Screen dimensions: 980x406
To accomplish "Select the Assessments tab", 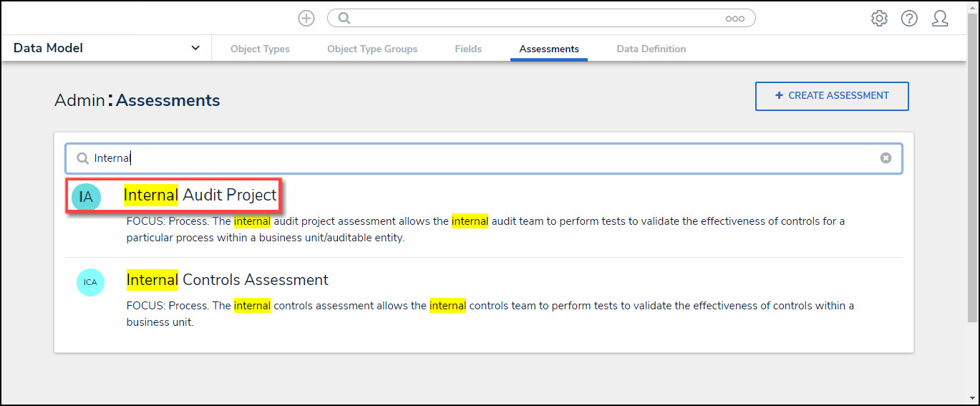I will click(x=549, y=49).
